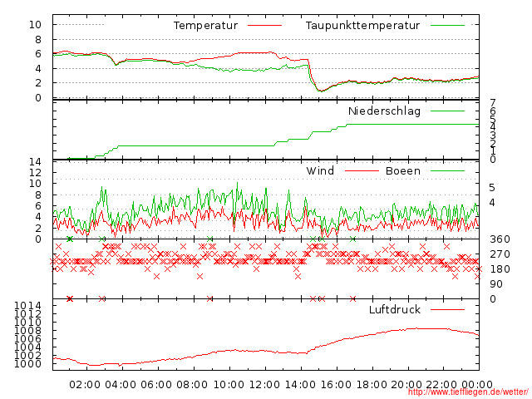Select the Temperatur legend label
The image size is (532, 399).
pyautogui.click(x=205, y=26)
